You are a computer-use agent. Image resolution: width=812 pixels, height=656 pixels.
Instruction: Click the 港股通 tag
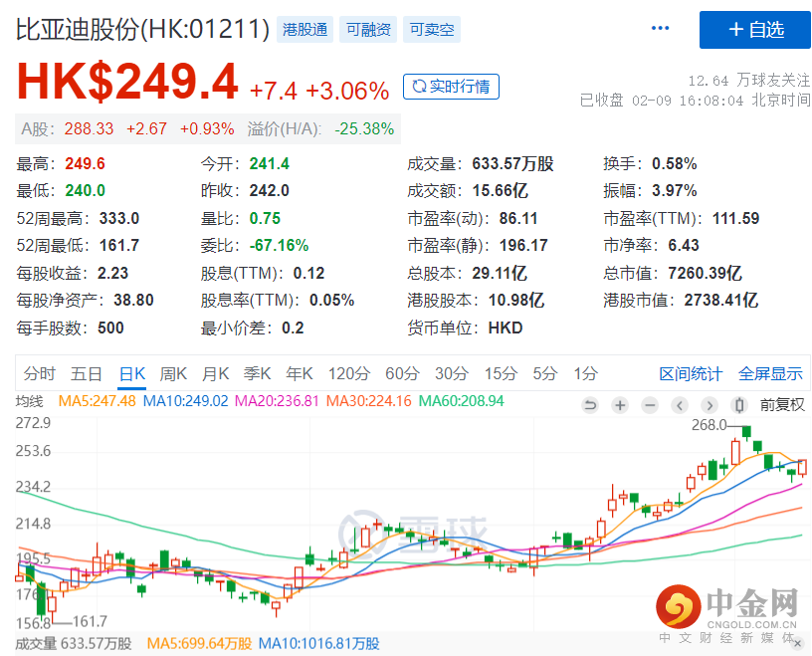pyautogui.click(x=304, y=30)
